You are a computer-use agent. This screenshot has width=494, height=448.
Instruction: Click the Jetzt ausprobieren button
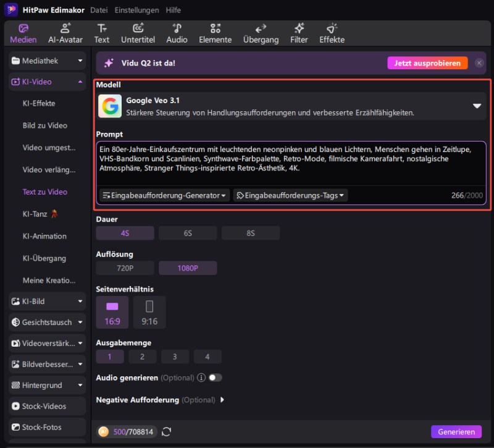pyautogui.click(x=427, y=63)
